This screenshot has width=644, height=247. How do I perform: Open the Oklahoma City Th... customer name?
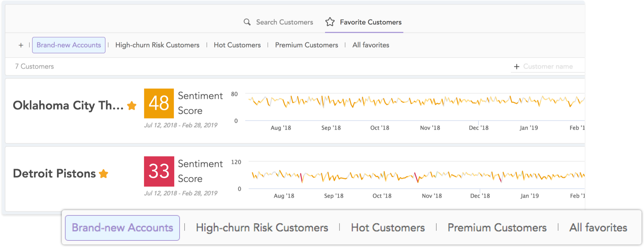tap(68, 106)
